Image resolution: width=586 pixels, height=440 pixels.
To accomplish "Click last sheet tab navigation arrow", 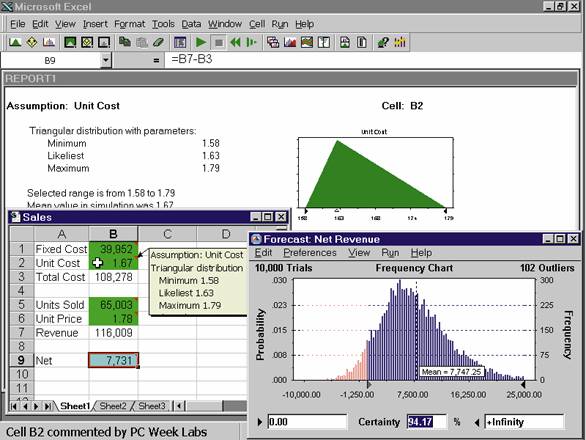I will pyautogui.click(x=48, y=406).
